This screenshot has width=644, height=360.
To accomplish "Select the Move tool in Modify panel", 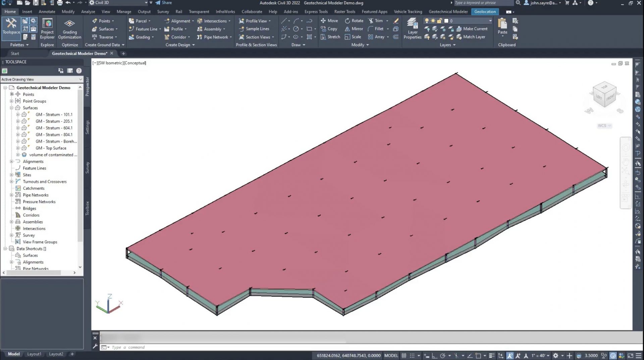I will point(329,21).
